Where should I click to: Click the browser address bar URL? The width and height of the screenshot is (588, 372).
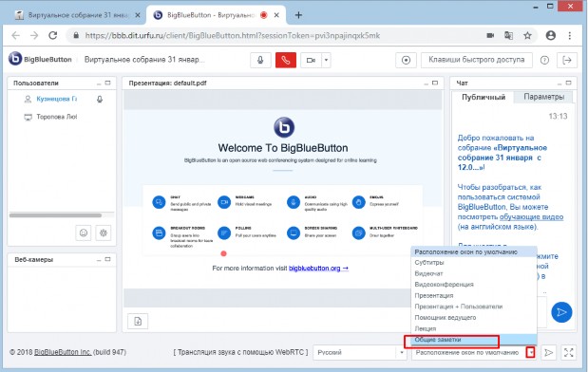click(x=233, y=36)
